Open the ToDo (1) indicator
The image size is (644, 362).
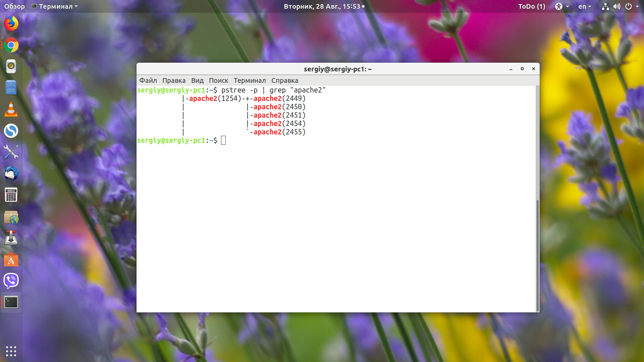point(532,6)
